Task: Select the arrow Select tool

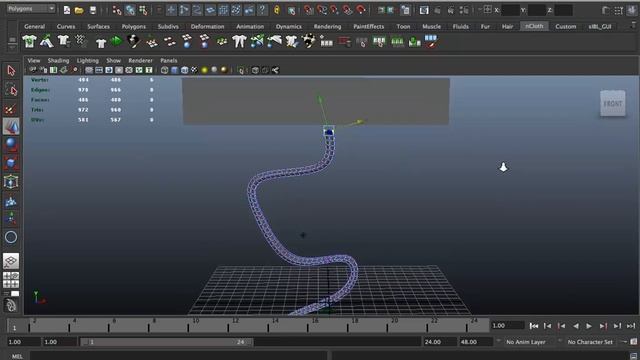Action: pyautogui.click(x=11, y=71)
